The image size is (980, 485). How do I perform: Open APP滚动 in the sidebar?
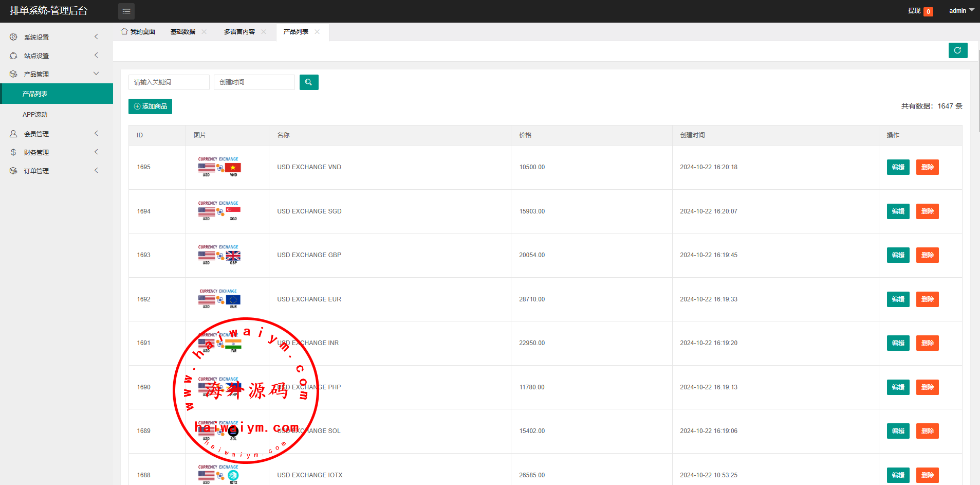[x=35, y=115]
